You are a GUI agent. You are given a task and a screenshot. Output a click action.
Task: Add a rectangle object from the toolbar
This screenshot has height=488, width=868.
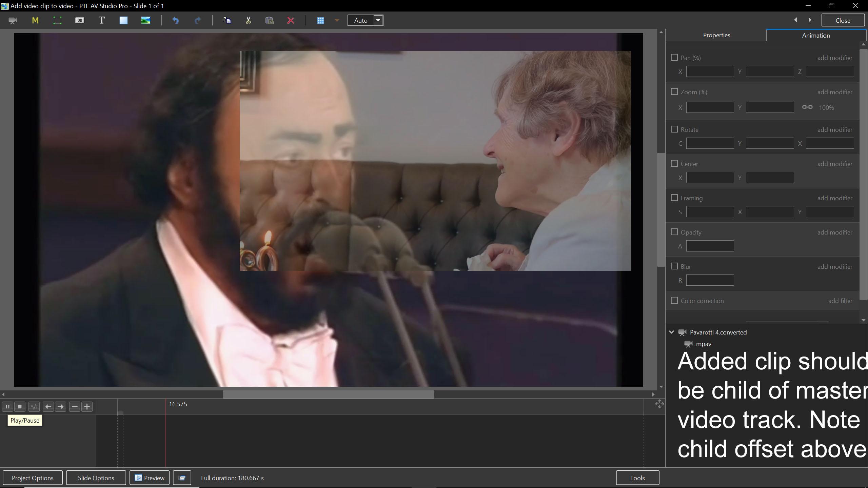click(123, 20)
